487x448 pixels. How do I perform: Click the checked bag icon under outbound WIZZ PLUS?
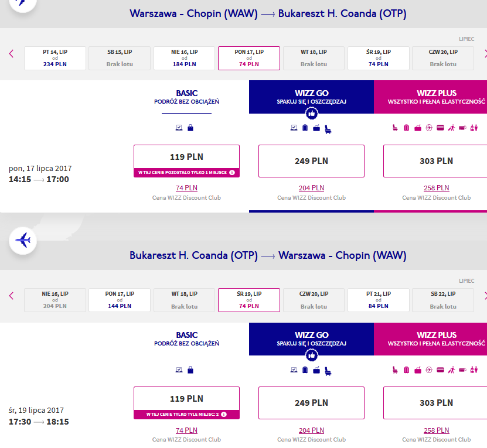[x=418, y=128]
